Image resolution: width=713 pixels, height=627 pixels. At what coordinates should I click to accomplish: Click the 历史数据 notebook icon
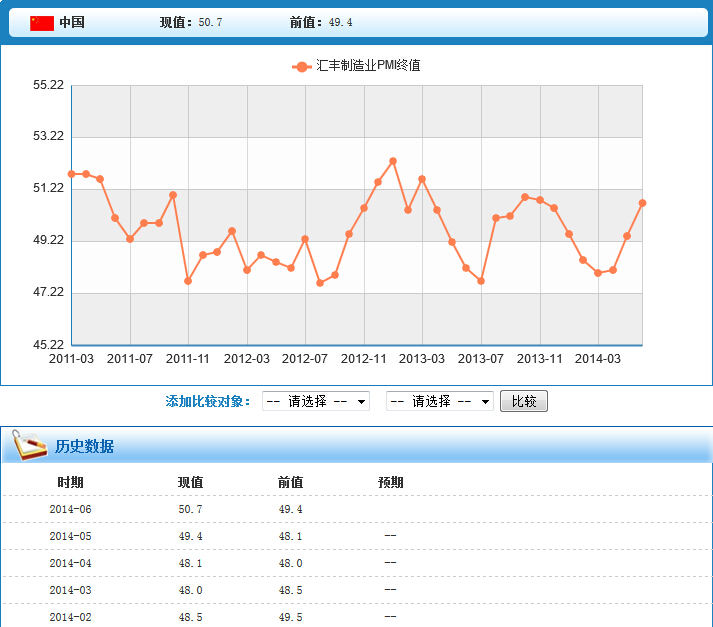tap(30, 444)
